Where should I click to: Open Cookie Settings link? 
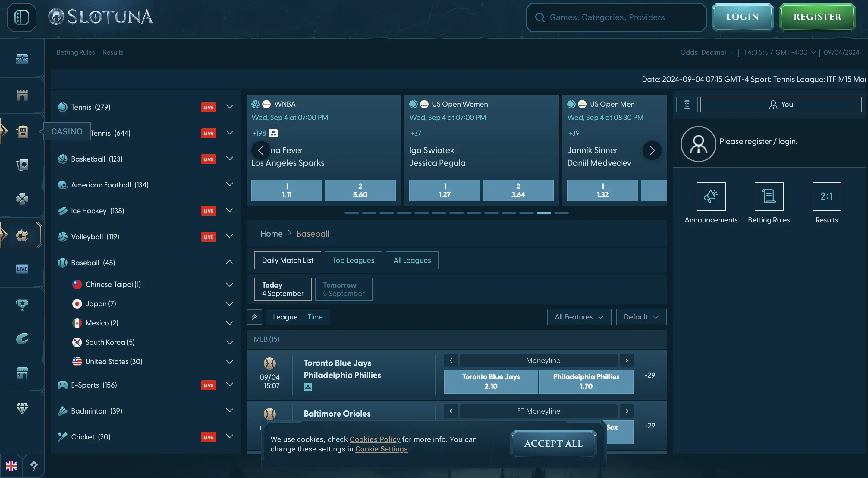click(381, 449)
